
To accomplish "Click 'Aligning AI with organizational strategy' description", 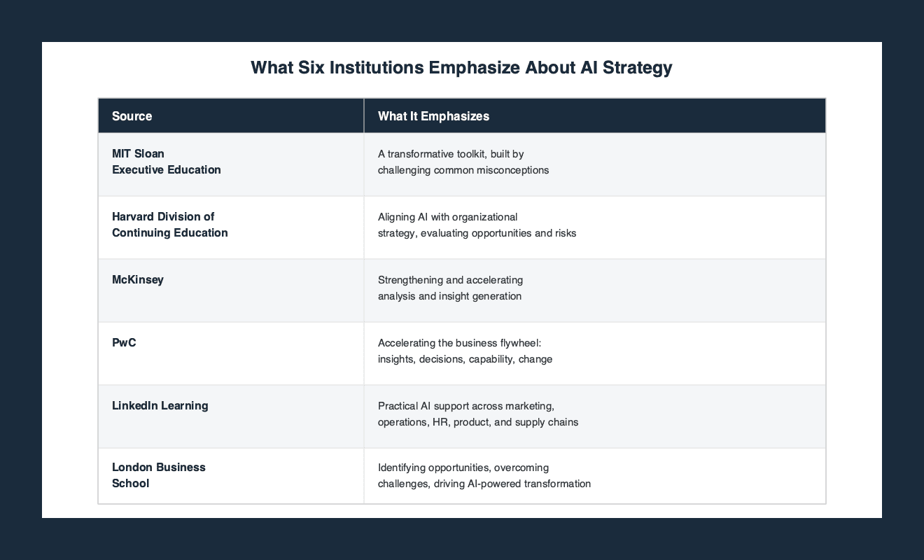I will click(477, 225).
